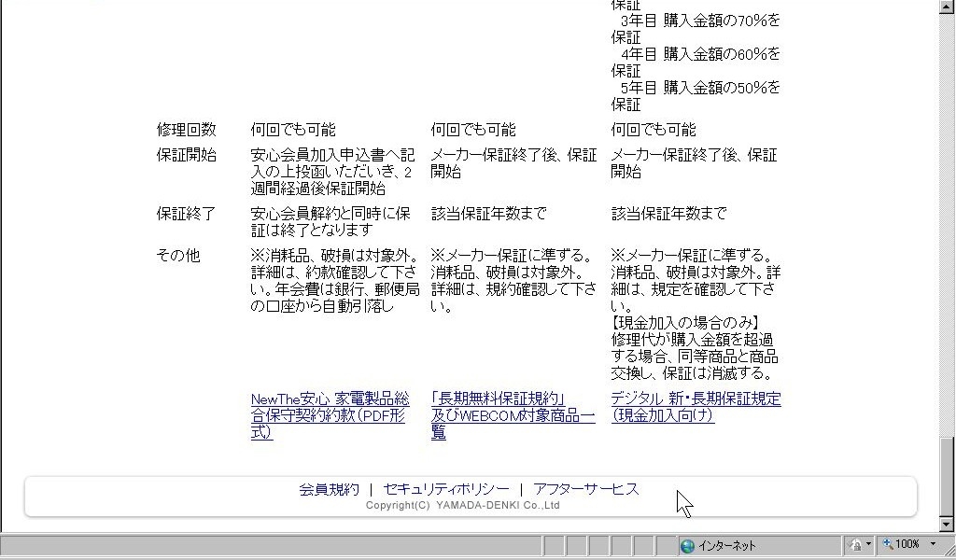Open the zoom level dropdown arrow
This screenshot has height=560, width=956.
click(933, 544)
